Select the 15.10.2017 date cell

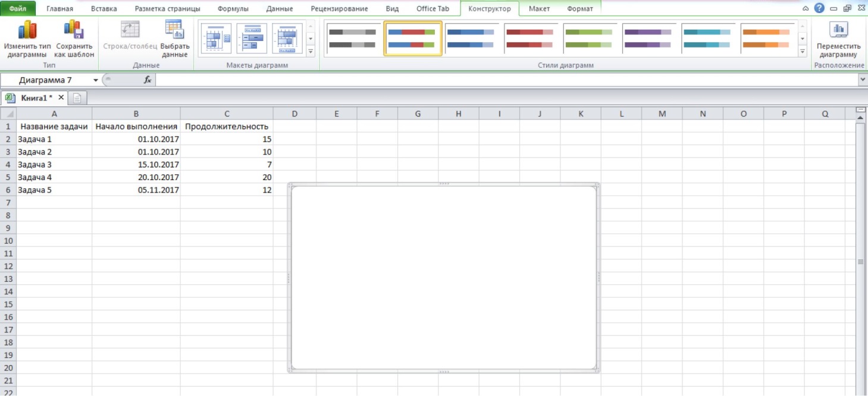coord(136,165)
